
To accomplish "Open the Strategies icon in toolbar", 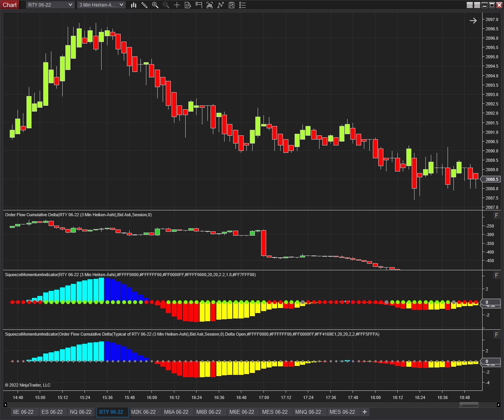I will pos(221,5).
